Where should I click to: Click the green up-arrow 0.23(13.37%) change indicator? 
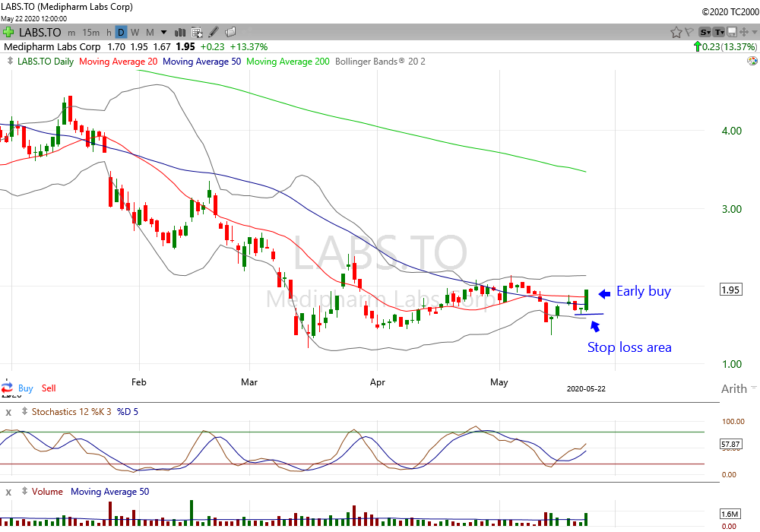[725, 47]
